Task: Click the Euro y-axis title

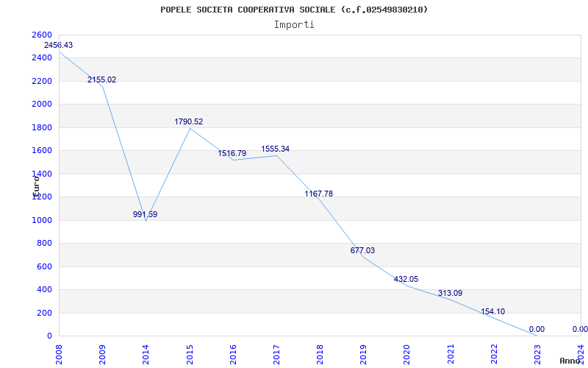Action: click(35, 184)
